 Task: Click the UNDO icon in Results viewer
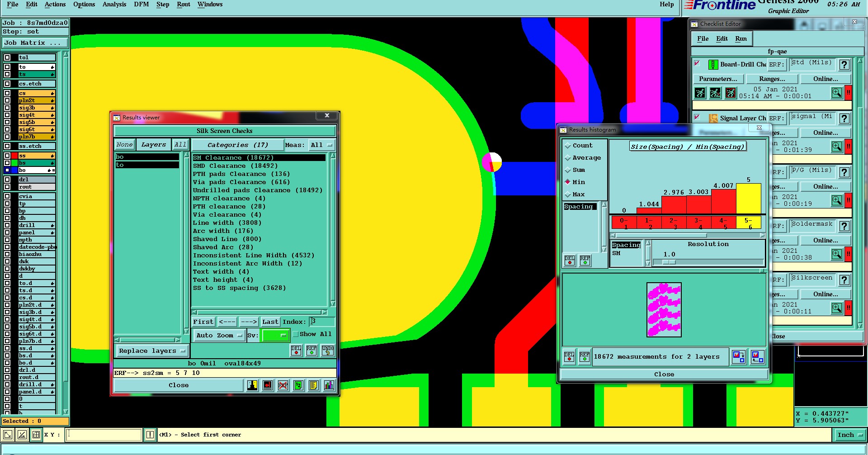click(328, 351)
